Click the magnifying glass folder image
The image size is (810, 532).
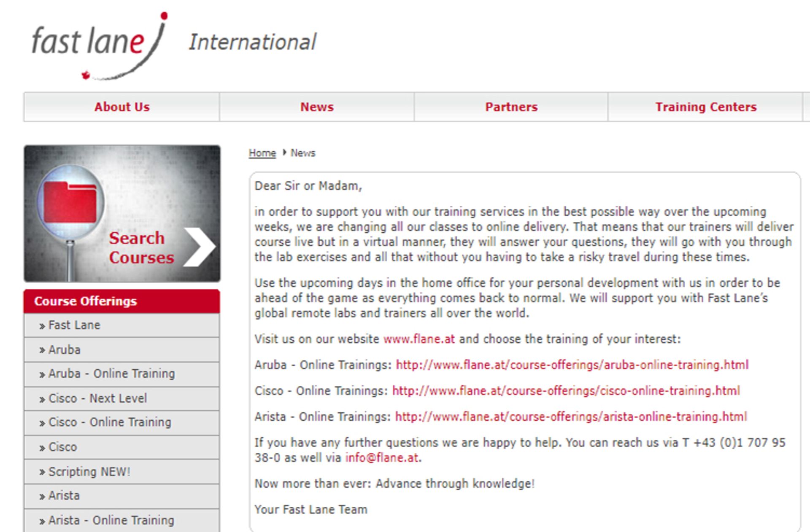pyautogui.click(x=70, y=202)
